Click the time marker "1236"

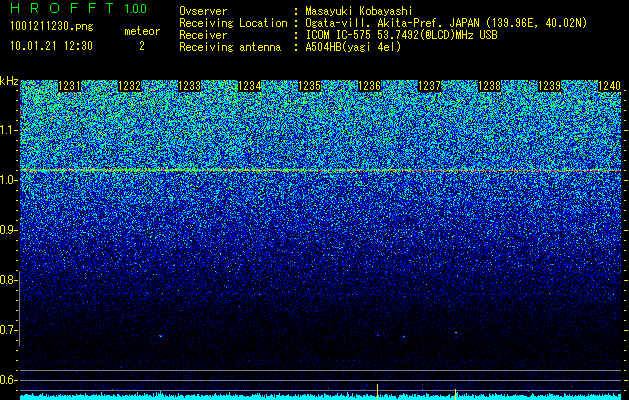369,86
